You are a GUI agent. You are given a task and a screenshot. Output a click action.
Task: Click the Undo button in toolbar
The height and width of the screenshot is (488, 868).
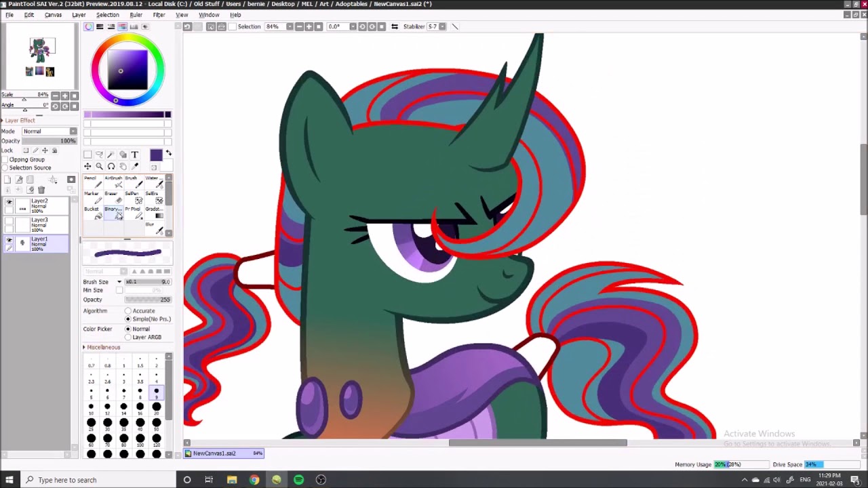187,26
